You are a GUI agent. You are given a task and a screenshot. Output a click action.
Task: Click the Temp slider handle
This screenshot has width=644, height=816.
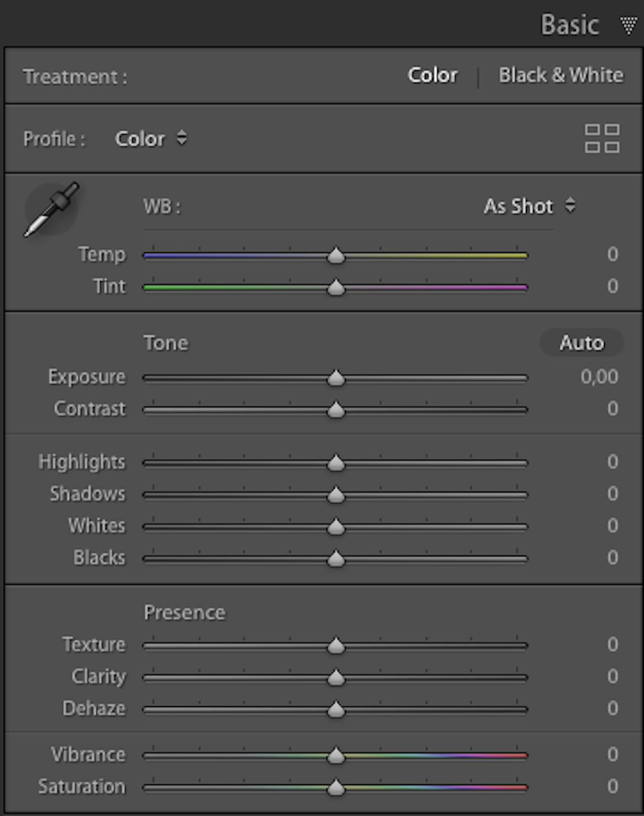click(x=336, y=255)
